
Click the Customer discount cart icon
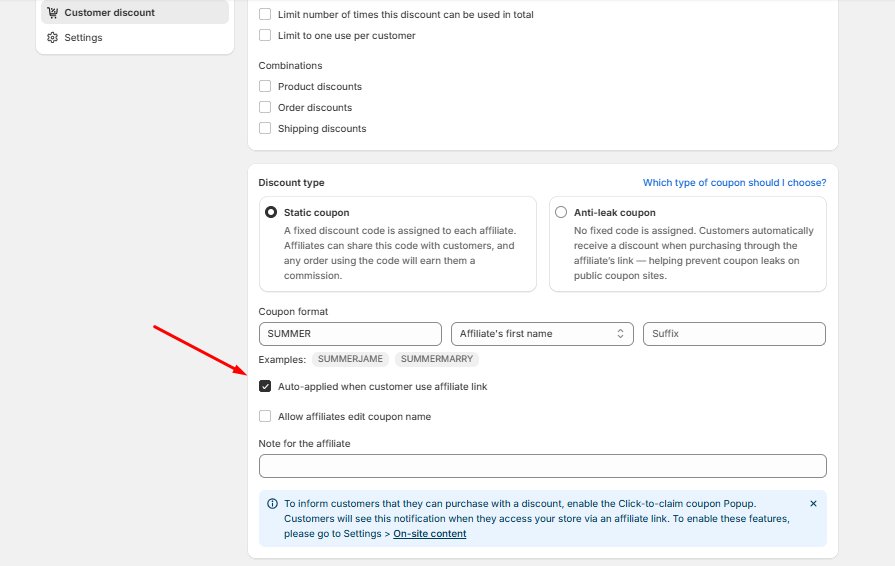52,13
